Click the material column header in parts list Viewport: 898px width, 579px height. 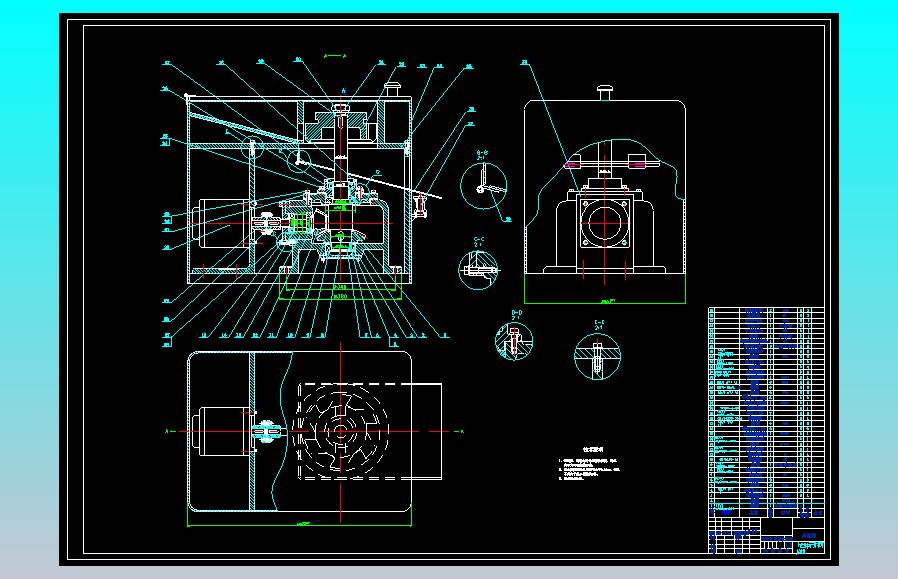785,511
